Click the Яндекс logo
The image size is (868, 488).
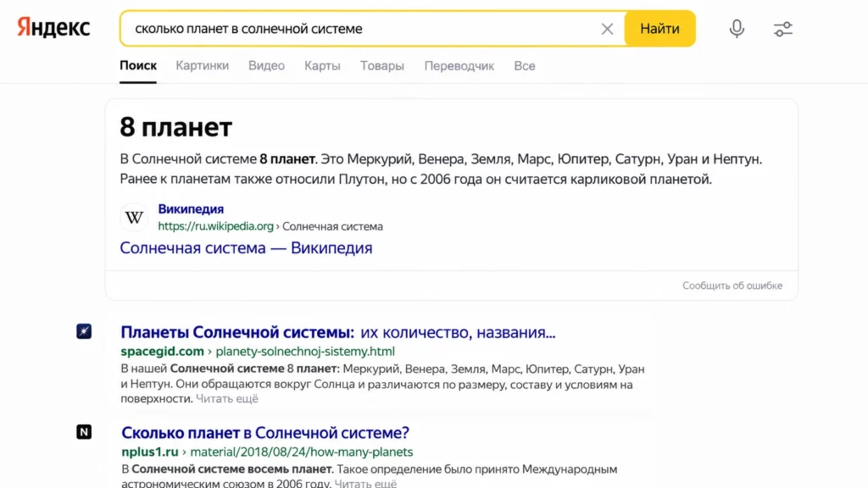[x=53, y=27]
